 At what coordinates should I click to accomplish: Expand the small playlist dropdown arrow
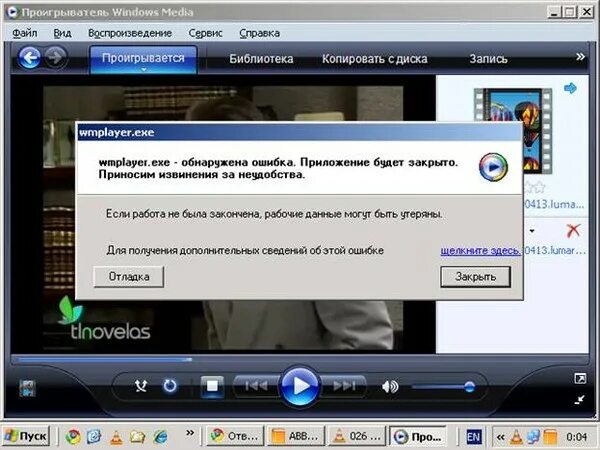[532, 231]
